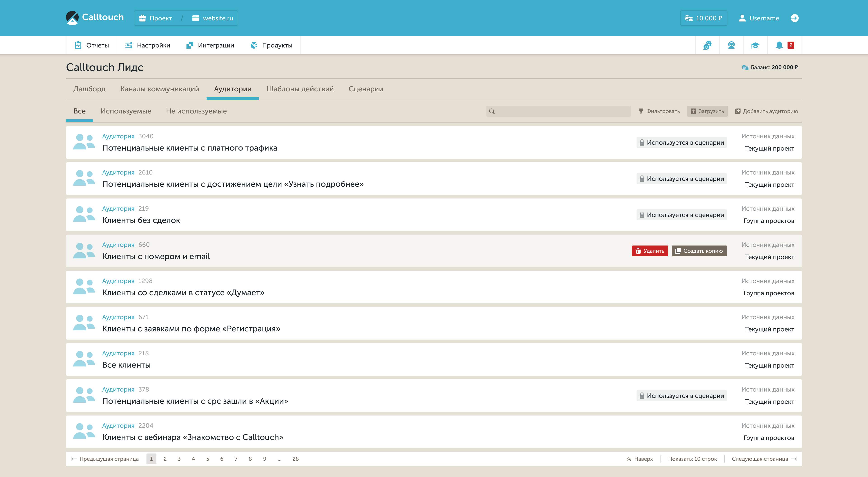Open audience Клиенты без сделок
Viewport: 868px width, 477px height.
[x=141, y=220]
